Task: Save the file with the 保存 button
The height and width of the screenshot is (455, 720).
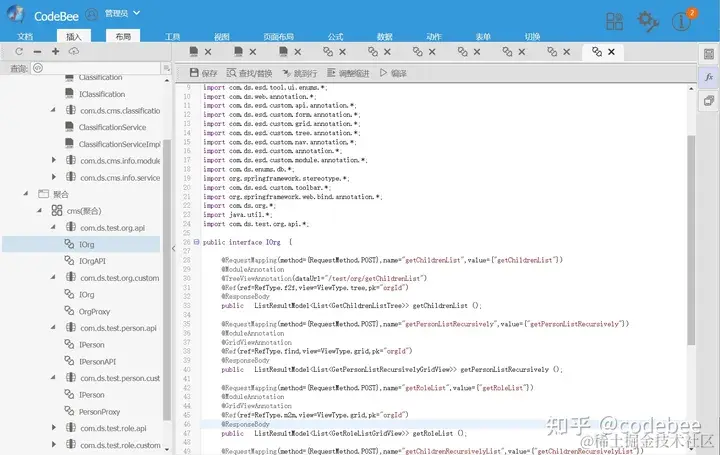Action: coord(203,73)
